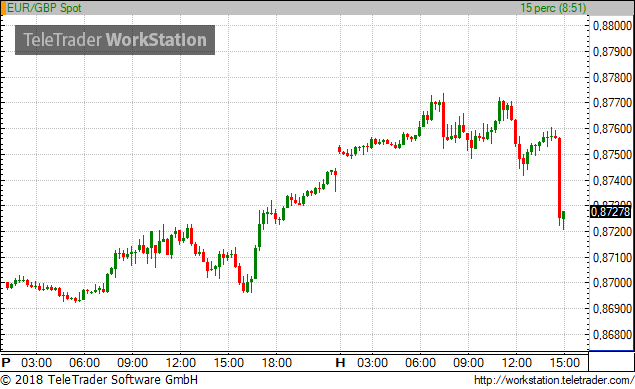This screenshot has width=635, height=389.
Task: Click the current price label 0,87278
Action: click(x=611, y=212)
